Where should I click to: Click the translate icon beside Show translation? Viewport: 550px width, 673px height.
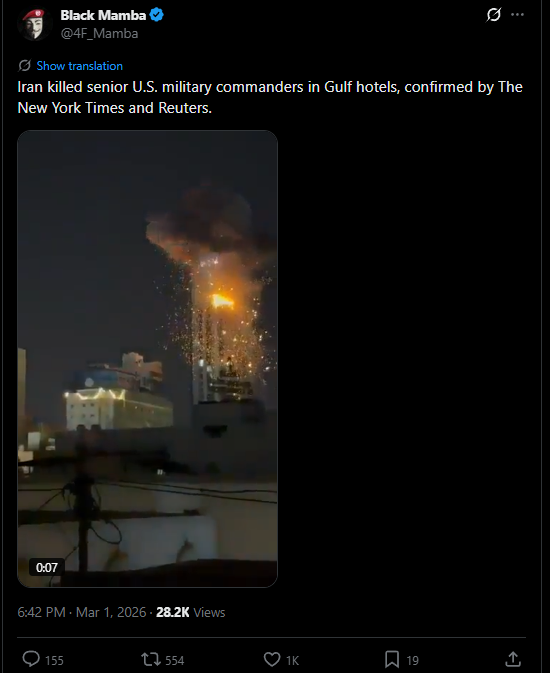point(24,66)
